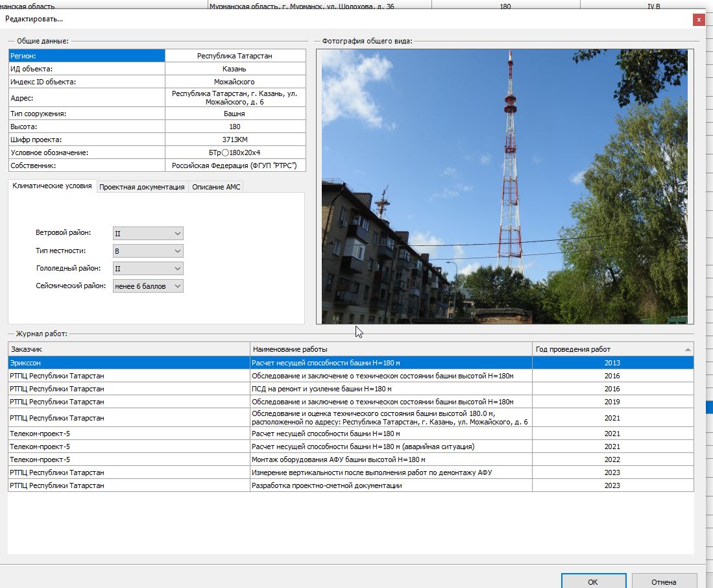713x588 pixels.
Task: Sort by Наименование работы column header
Action: (x=391, y=349)
